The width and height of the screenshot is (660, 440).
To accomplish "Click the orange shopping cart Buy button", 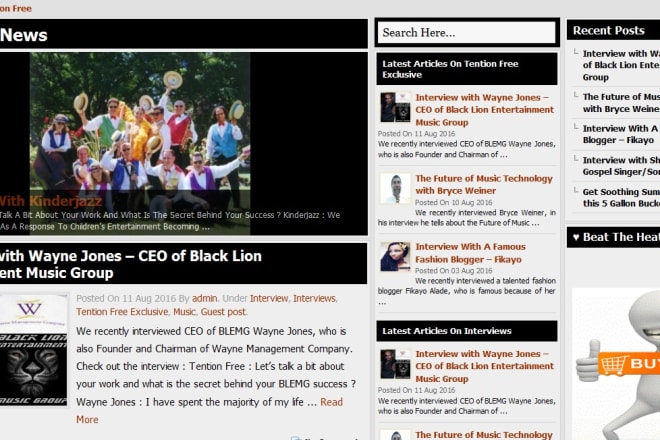I will [x=629, y=363].
